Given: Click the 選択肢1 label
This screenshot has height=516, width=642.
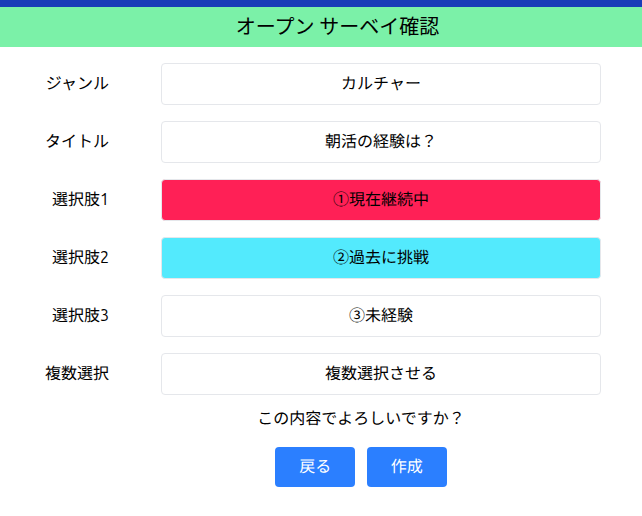Looking at the screenshot, I should pyautogui.click(x=80, y=200).
